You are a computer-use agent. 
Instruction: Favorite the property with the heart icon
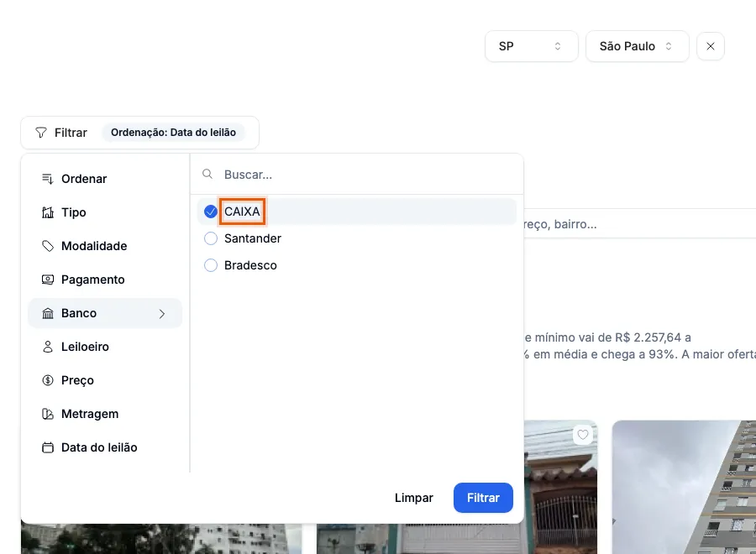(583, 435)
